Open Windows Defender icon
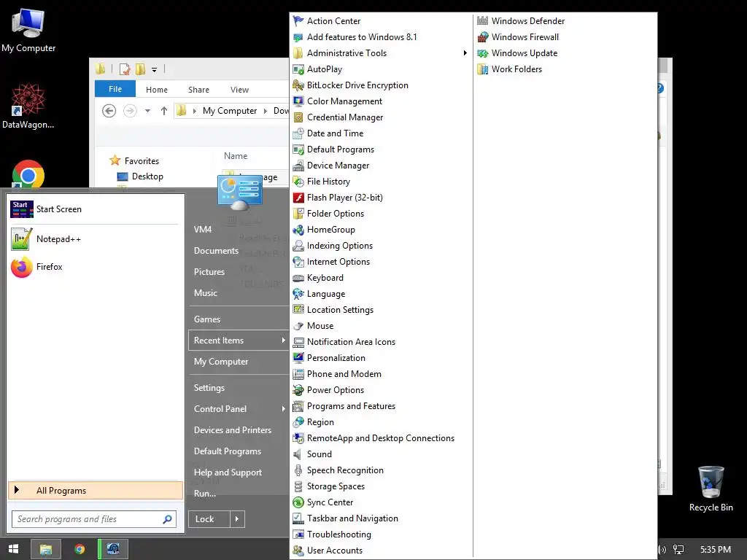The width and height of the screenshot is (747, 560). pyautogui.click(x=483, y=21)
